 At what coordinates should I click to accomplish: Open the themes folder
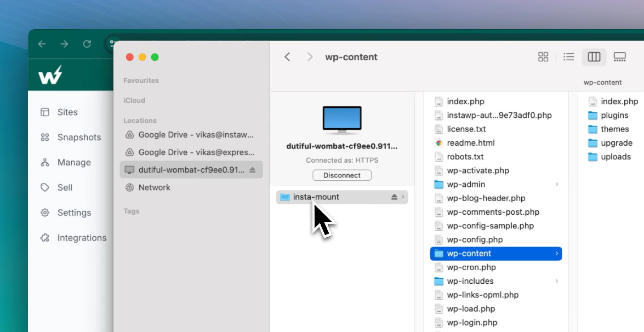(614, 129)
